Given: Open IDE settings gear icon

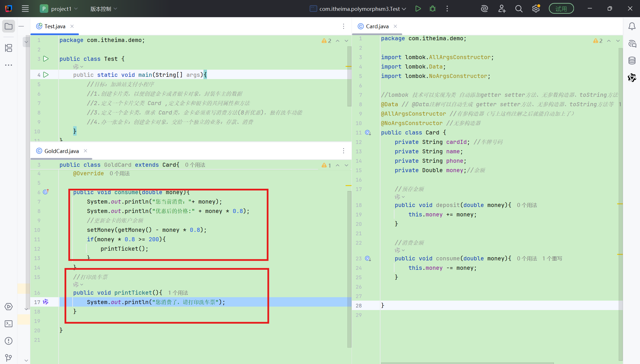Looking at the screenshot, I should pos(536,9).
